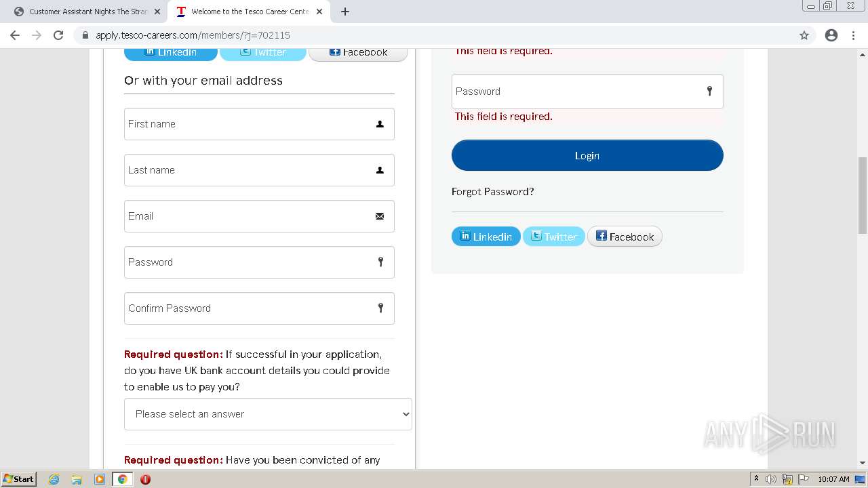Image resolution: width=868 pixels, height=488 pixels.
Task: Reload the current page
Action: [x=58, y=35]
